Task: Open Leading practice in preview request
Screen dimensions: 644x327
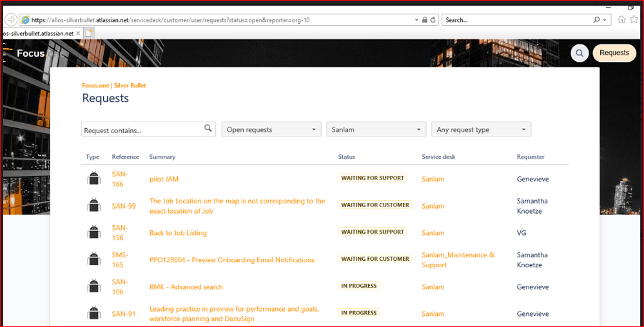Action: point(234,314)
